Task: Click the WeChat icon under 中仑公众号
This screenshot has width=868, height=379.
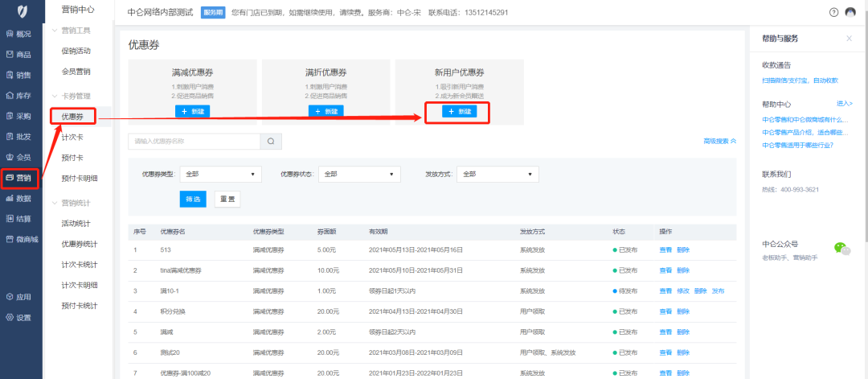Action: pos(841,249)
